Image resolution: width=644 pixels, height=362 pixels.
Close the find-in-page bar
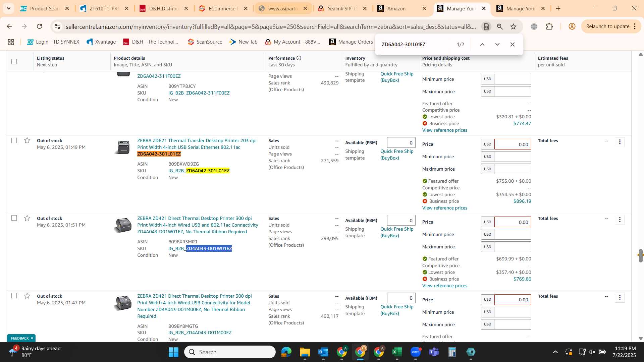tap(513, 44)
